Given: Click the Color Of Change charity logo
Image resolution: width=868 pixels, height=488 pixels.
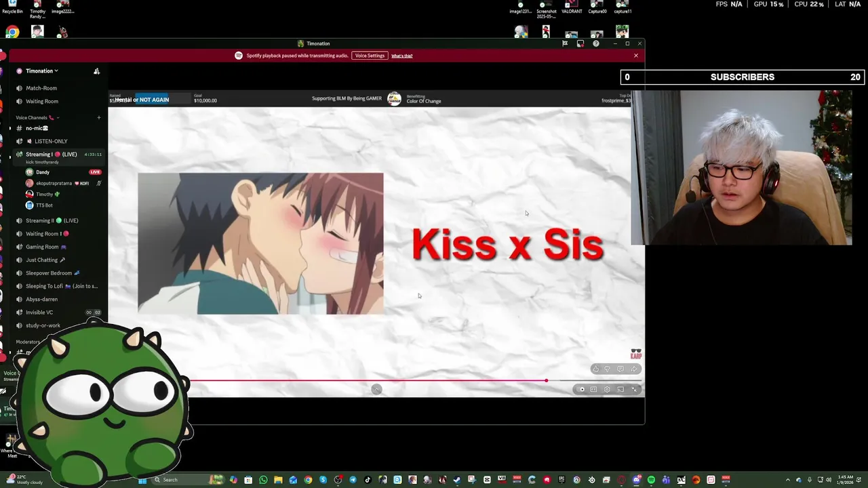Looking at the screenshot, I should (x=394, y=99).
